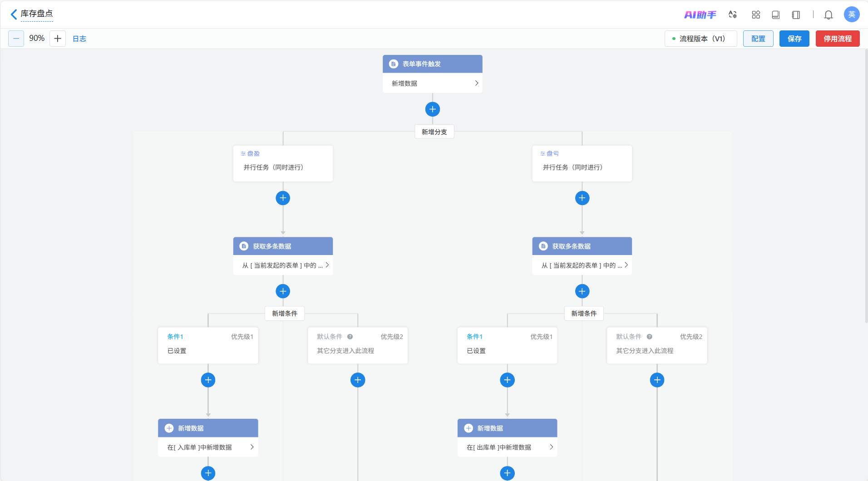Open the notifications bell
This screenshot has height=481, width=868.
[x=828, y=15]
